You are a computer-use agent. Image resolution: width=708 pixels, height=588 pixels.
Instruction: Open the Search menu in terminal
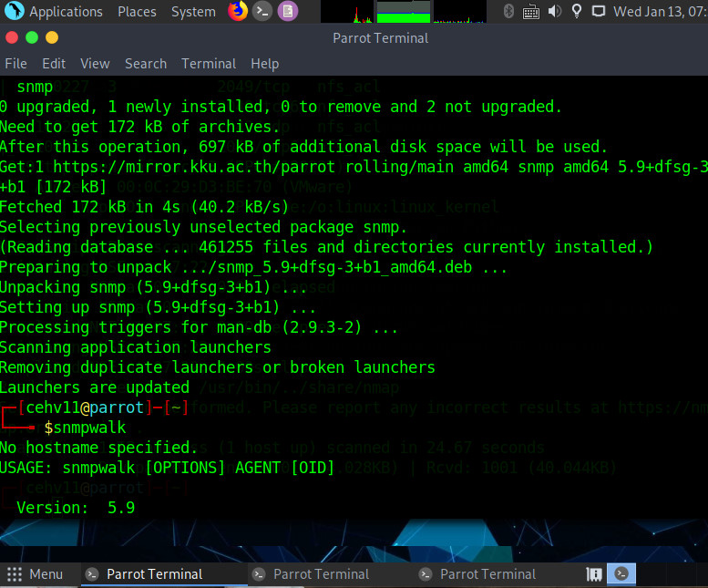click(146, 64)
